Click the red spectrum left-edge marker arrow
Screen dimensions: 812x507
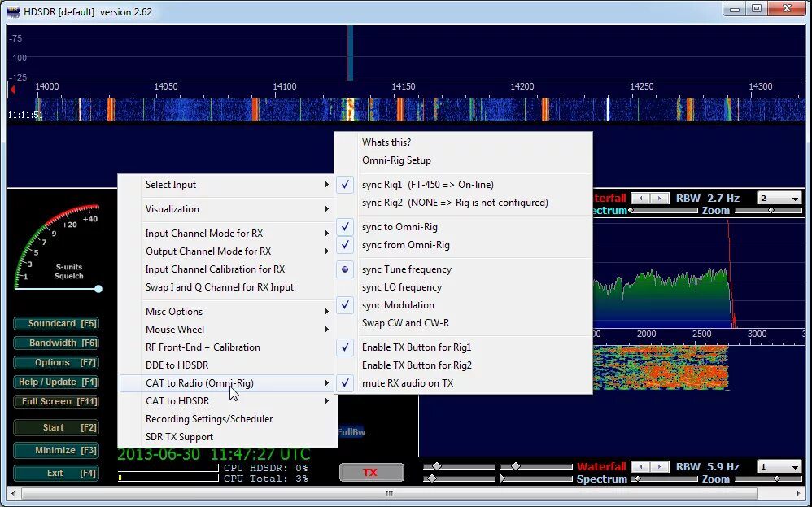(x=12, y=90)
